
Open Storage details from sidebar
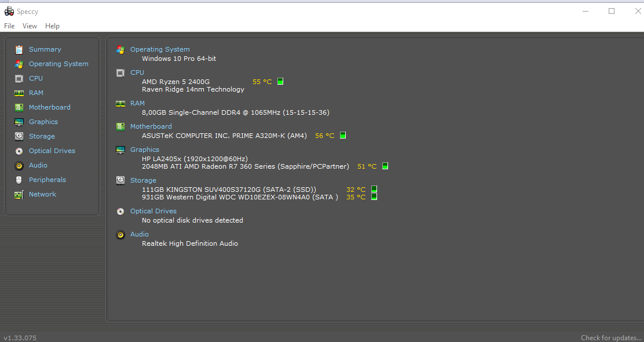[x=42, y=136]
